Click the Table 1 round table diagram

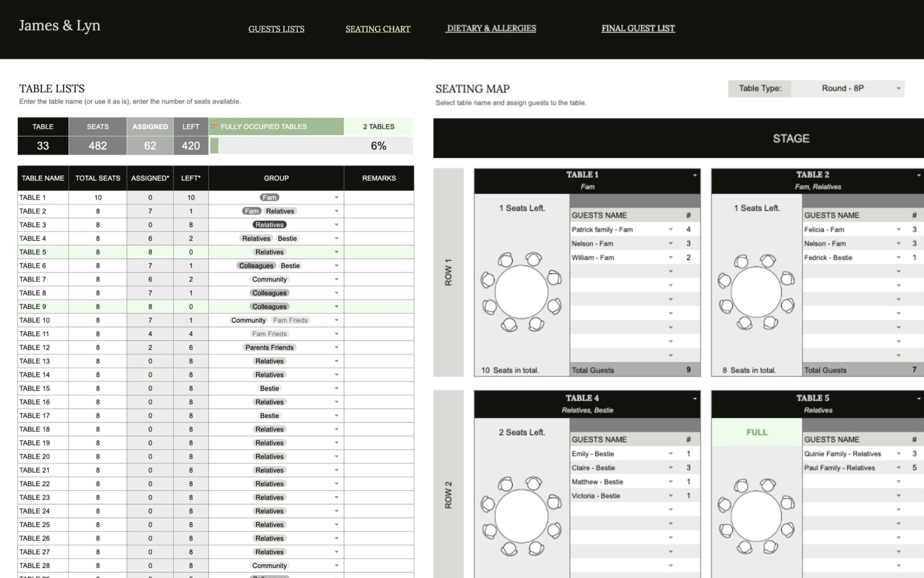(521, 292)
